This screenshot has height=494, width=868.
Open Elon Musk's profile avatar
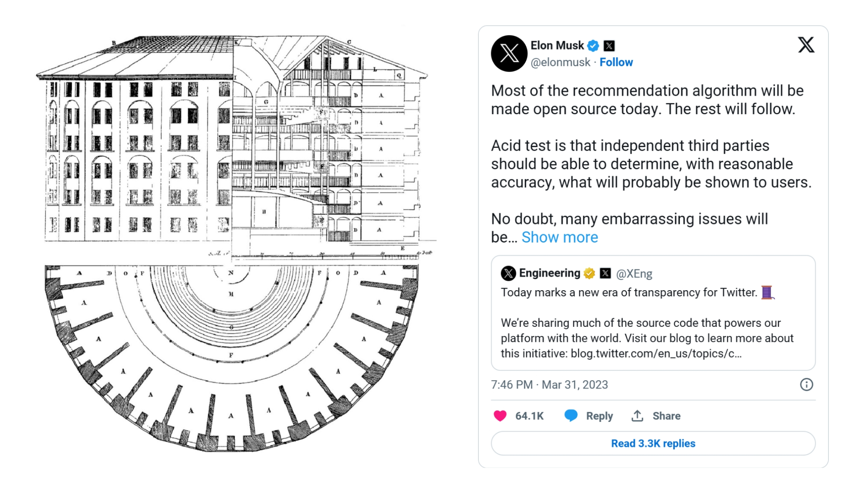click(x=509, y=53)
